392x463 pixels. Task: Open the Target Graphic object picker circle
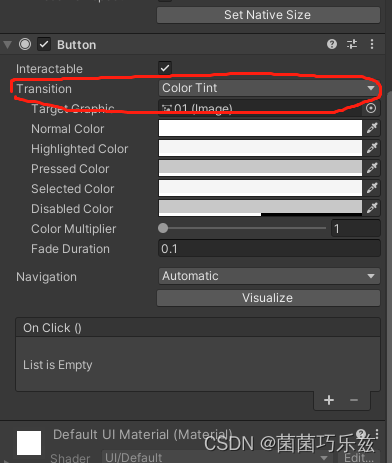coord(371,108)
